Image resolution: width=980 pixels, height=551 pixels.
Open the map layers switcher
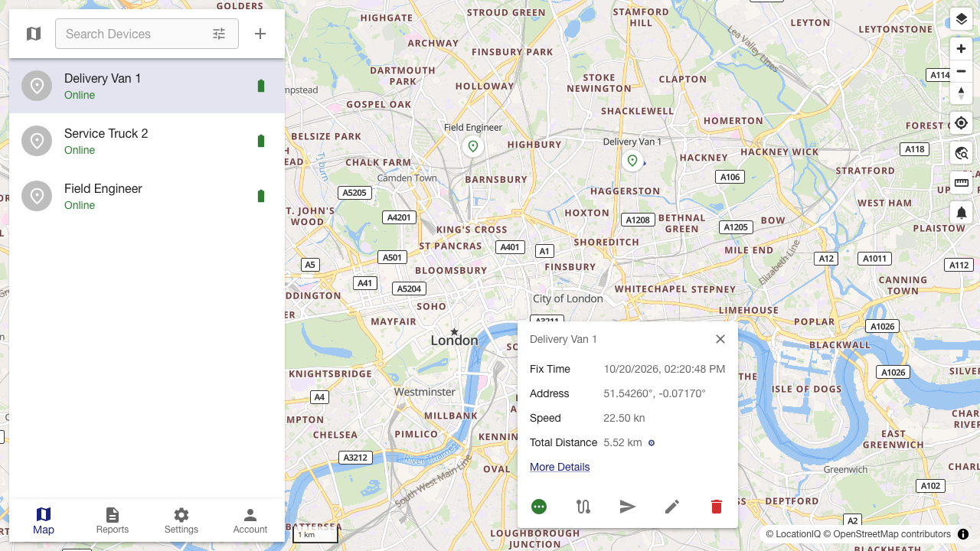[x=962, y=19]
